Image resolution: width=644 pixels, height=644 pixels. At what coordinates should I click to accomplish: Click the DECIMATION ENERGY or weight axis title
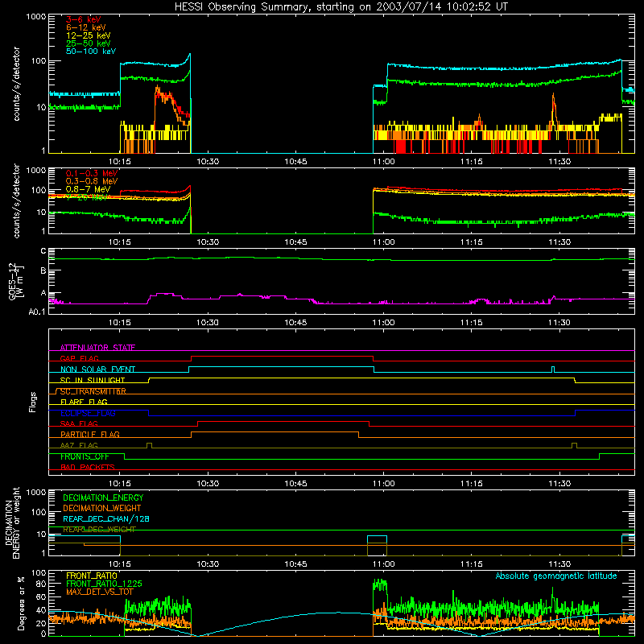click(x=12, y=522)
